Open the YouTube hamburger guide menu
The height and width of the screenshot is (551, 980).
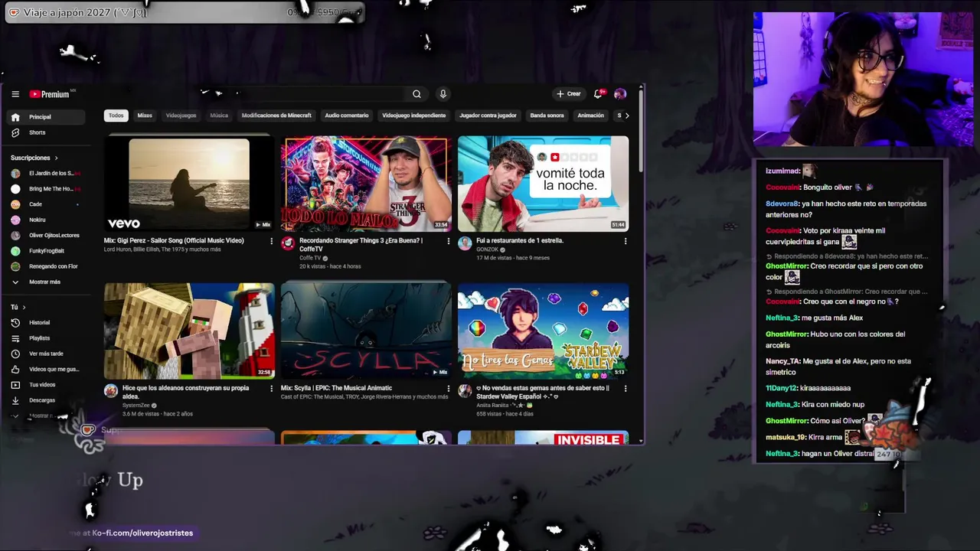(x=15, y=94)
